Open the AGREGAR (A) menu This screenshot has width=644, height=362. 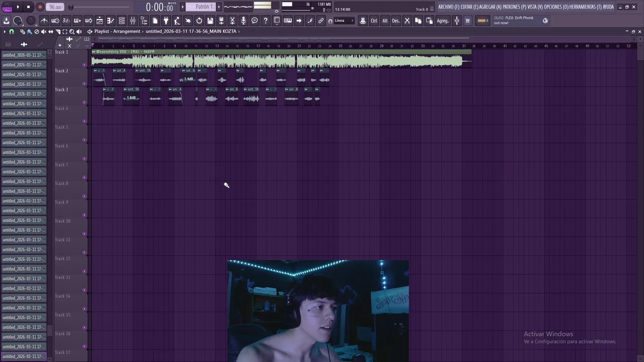491,7
